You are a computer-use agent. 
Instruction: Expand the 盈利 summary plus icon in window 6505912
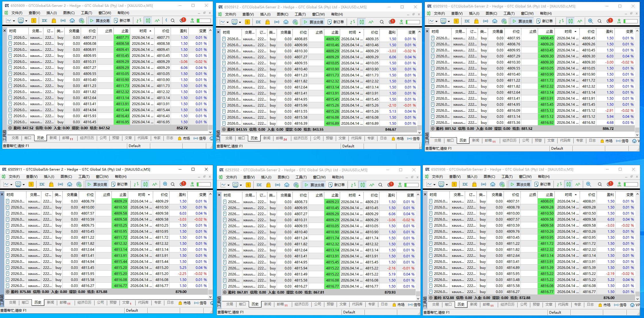224,130
